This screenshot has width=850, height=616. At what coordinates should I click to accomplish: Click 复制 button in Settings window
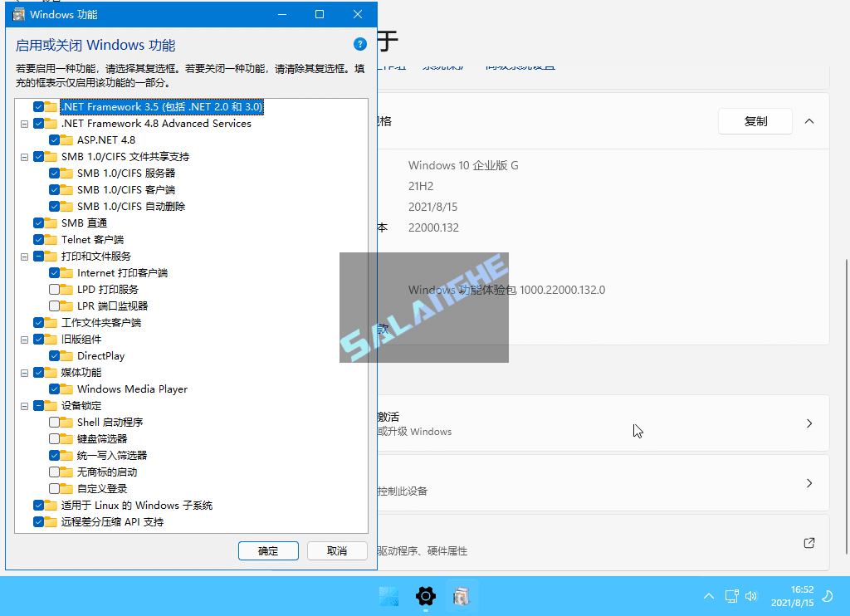coord(755,121)
